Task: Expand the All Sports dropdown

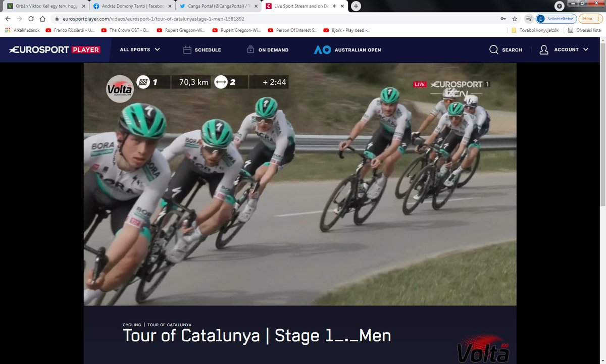Action: coord(140,49)
